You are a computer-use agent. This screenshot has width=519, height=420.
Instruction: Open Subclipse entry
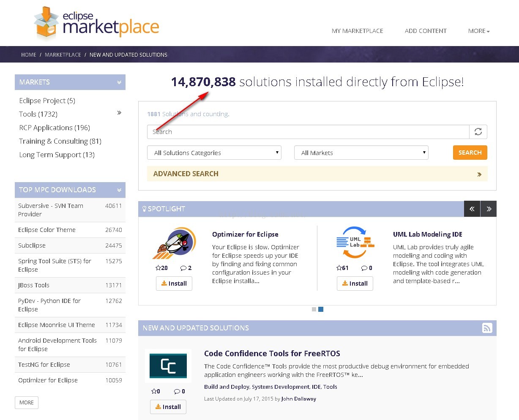(32, 245)
